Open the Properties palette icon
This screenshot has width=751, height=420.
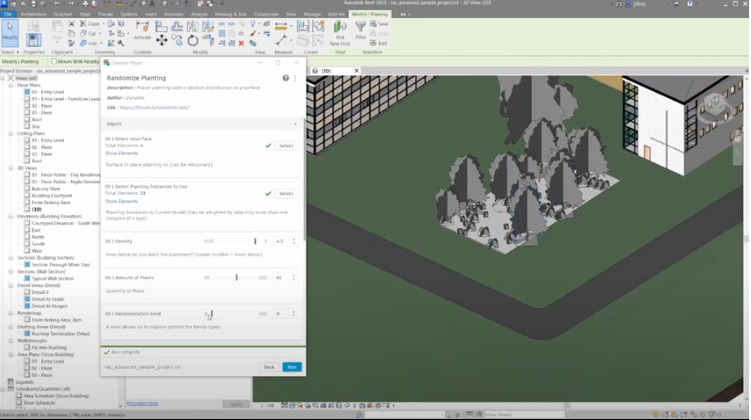pos(34,40)
